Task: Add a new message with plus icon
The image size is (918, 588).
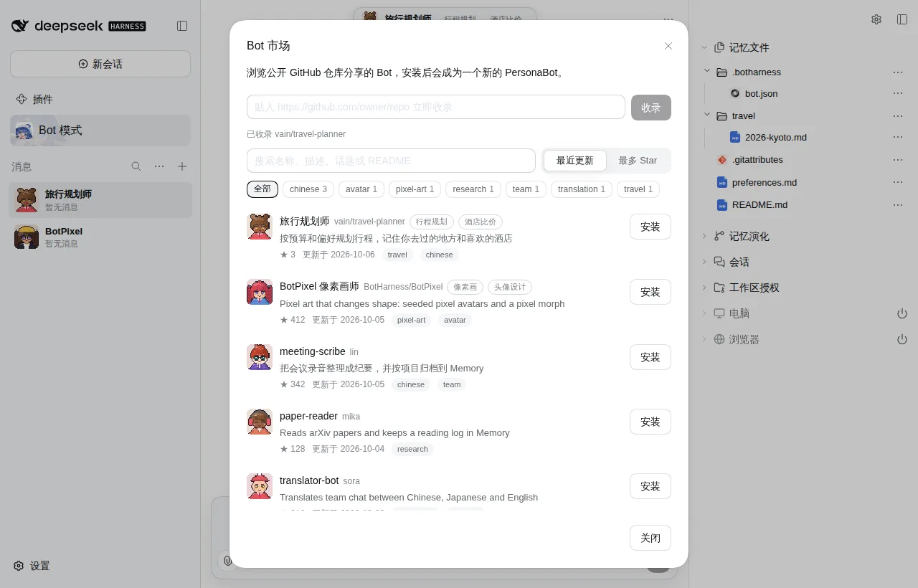Action: click(x=182, y=166)
